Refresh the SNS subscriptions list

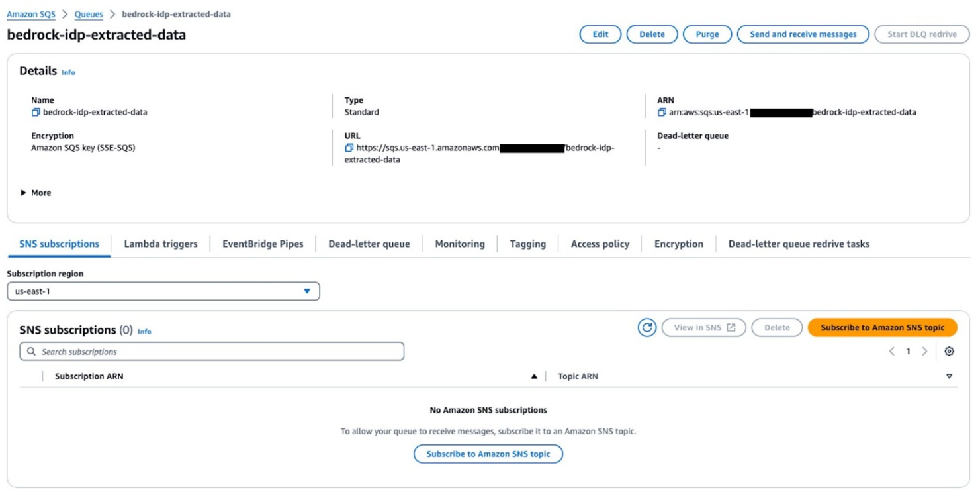(647, 327)
